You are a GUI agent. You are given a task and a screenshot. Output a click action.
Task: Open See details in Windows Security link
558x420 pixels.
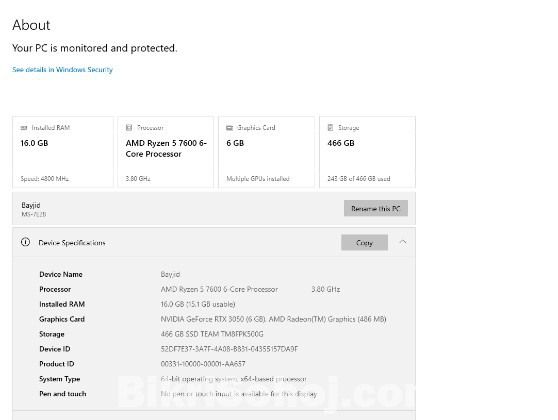click(63, 70)
